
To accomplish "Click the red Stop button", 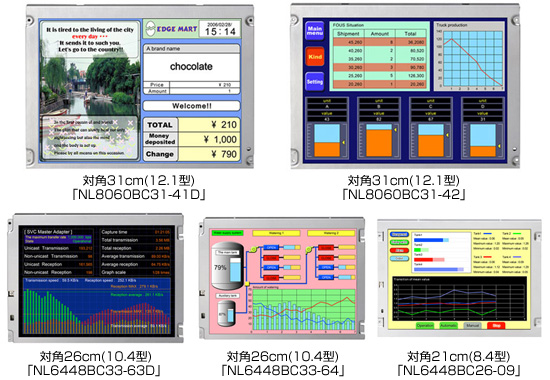I will coord(496,326).
